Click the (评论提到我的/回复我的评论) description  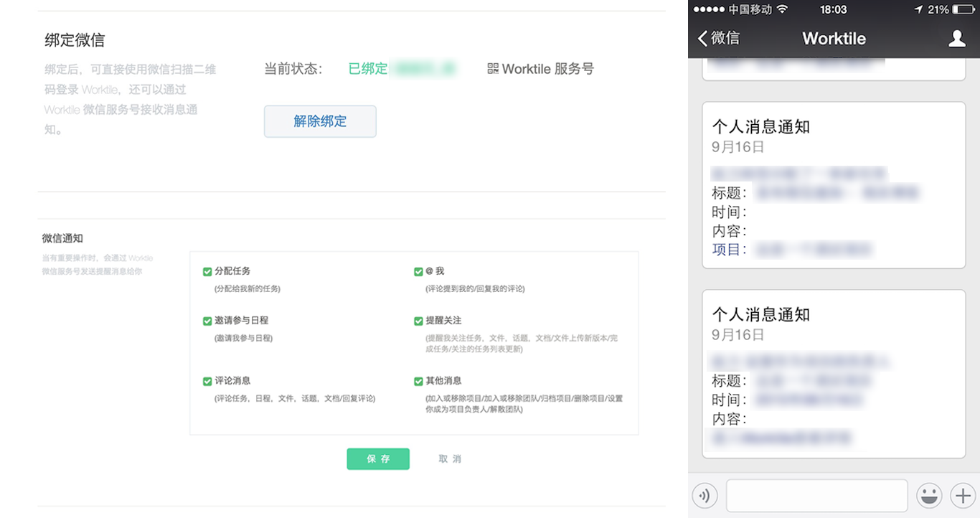[475, 288]
